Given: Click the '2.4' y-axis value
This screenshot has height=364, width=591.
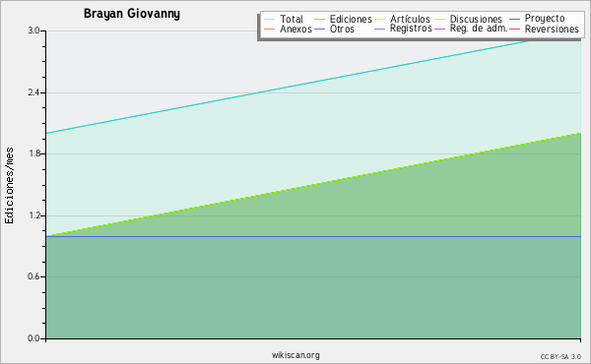Looking at the screenshot, I should 33,92.
